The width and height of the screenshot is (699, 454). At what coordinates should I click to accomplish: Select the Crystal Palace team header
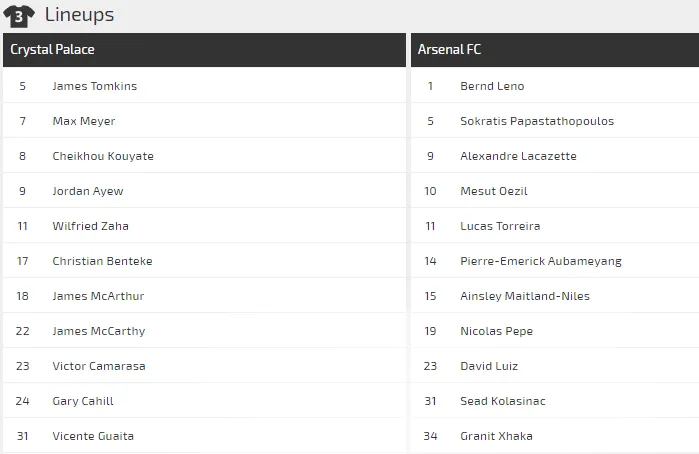click(x=52, y=50)
